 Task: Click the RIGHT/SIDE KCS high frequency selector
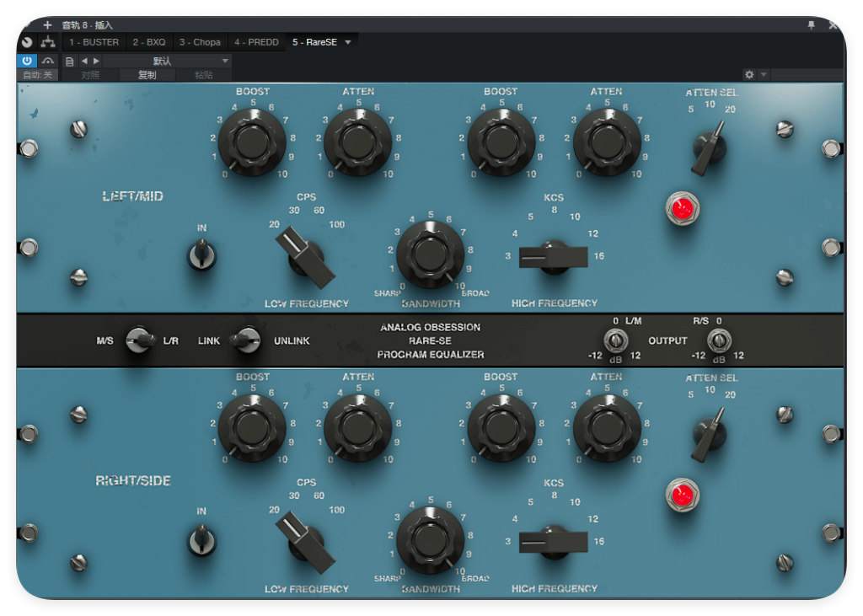pos(553,542)
